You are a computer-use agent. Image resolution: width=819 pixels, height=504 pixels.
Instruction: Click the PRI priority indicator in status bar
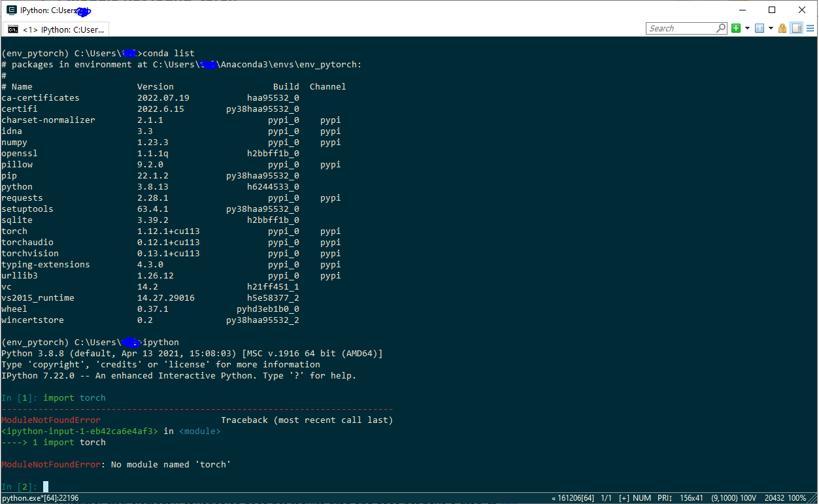pyautogui.click(x=665, y=498)
